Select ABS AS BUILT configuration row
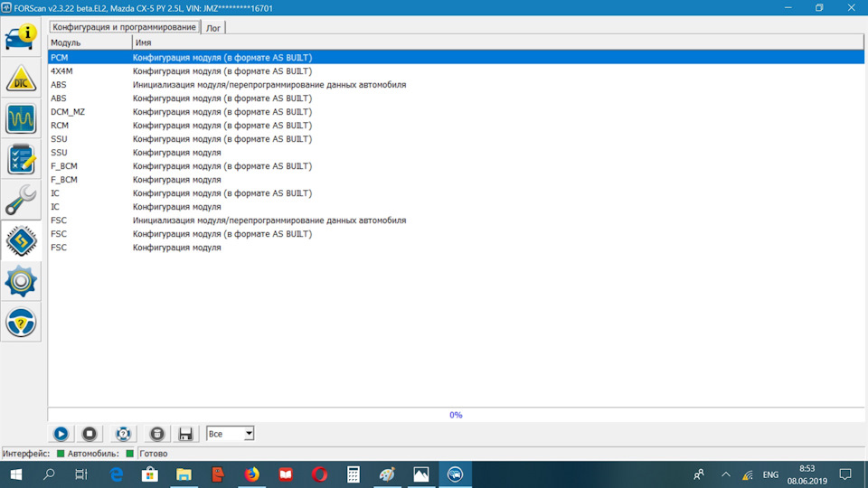This screenshot has width=868, height=488. 456,99
